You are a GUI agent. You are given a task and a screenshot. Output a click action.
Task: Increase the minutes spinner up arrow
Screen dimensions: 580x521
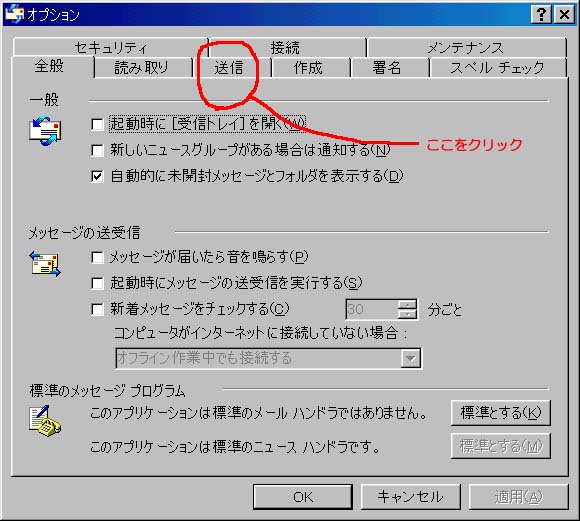[407, 305]
